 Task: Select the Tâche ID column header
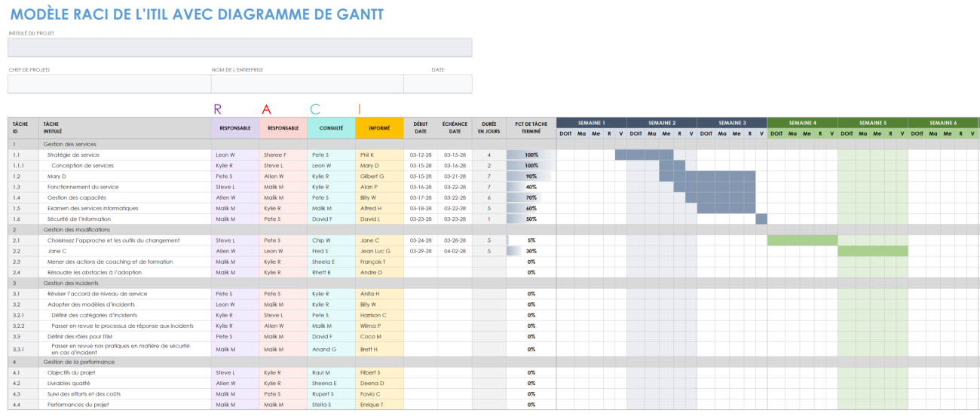coord(23,128)
